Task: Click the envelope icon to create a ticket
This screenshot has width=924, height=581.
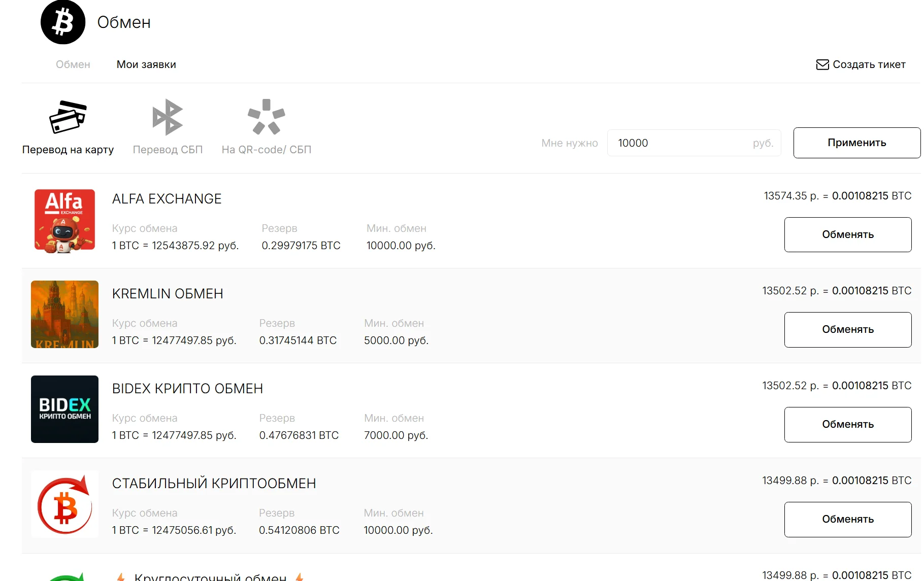Action: pyautogui.click(x=822, y=64)
